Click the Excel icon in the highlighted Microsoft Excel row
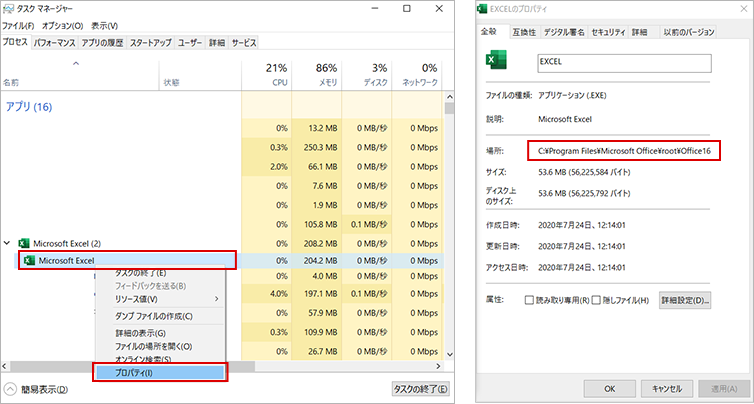This screenshot has width=754, height=404. (29, 260)
